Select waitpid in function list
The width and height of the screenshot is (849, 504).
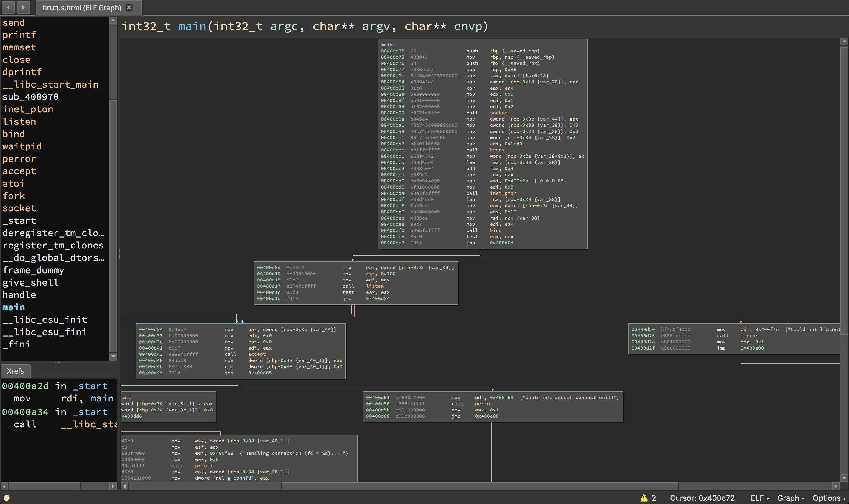click(x=22, y=146)
